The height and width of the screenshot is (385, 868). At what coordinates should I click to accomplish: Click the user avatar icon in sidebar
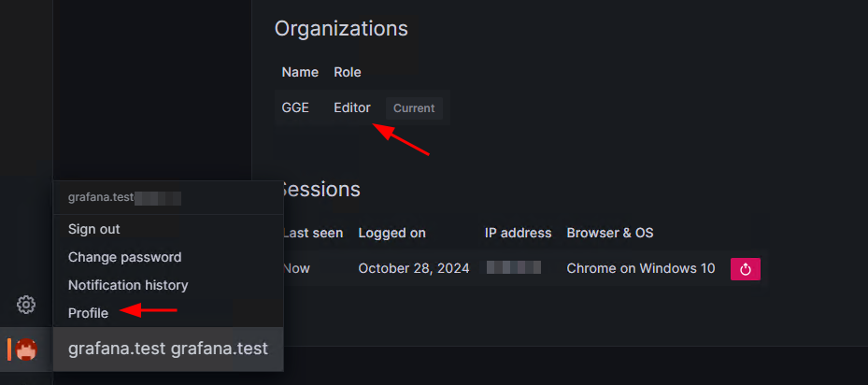[26, 349]
